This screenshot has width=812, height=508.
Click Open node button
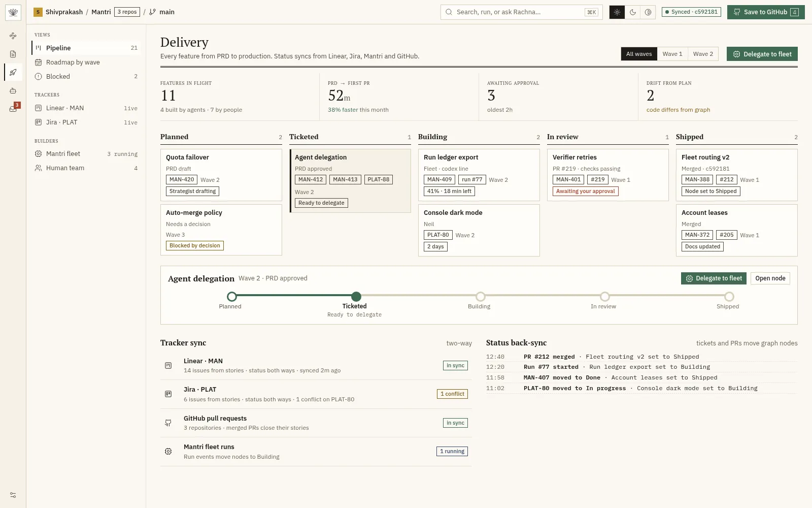(x=770, y=278)
